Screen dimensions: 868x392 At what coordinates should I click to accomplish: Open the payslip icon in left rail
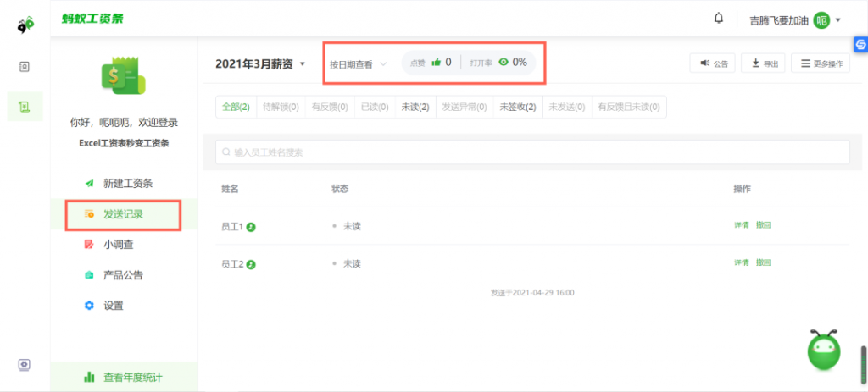pos(25,107)
